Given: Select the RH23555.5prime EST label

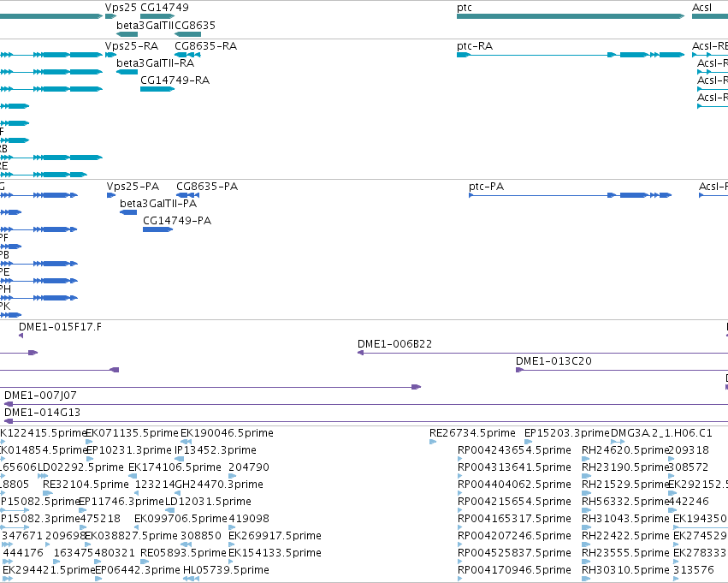Looking at the screenshot, I should tap(625, 553).
